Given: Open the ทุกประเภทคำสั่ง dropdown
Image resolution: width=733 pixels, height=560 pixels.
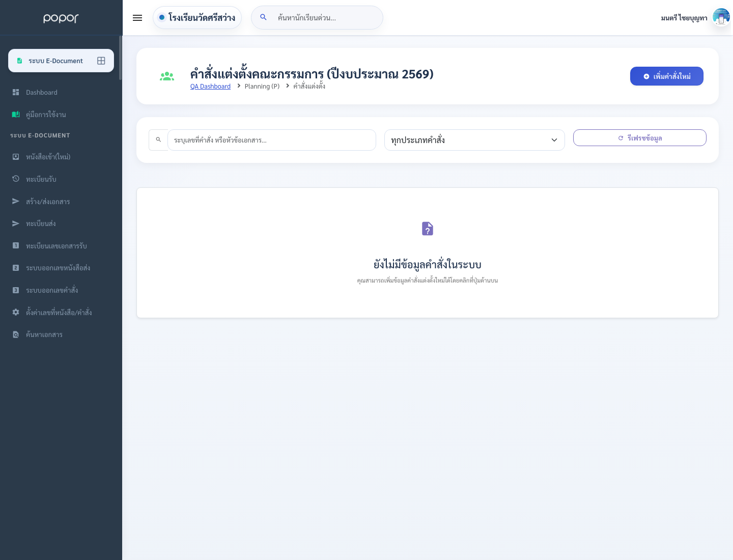Looking at the screenshot, I should pyautogui.click(x=474, y=140).
